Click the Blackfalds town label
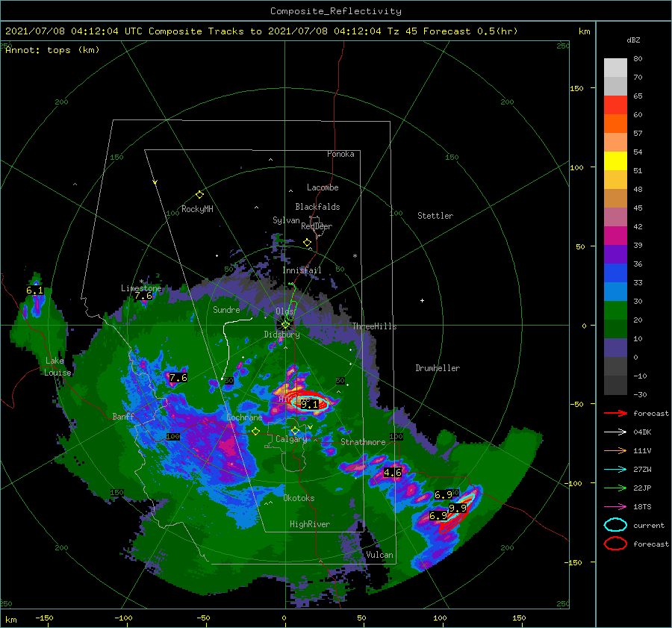This screenshot has height=628, width=672. [317, 207]
